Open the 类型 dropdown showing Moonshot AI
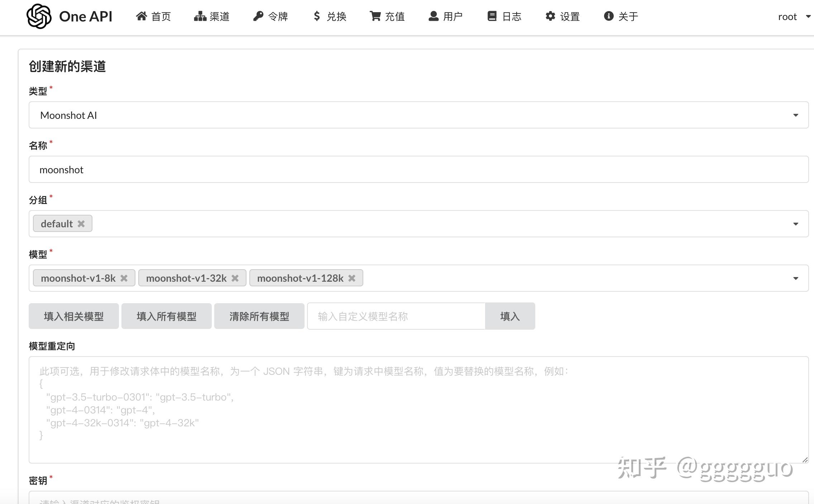This screenshot has width=814, height=504. point(418,115)
